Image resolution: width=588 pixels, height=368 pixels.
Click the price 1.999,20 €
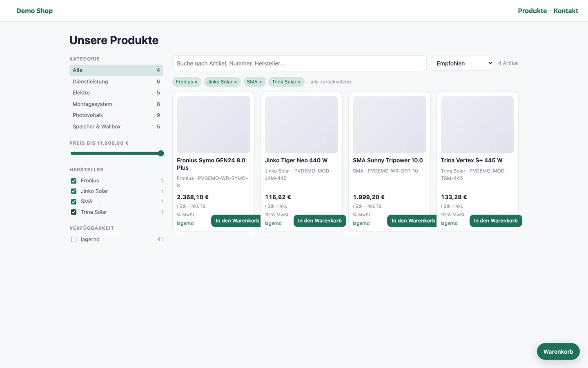369,197
